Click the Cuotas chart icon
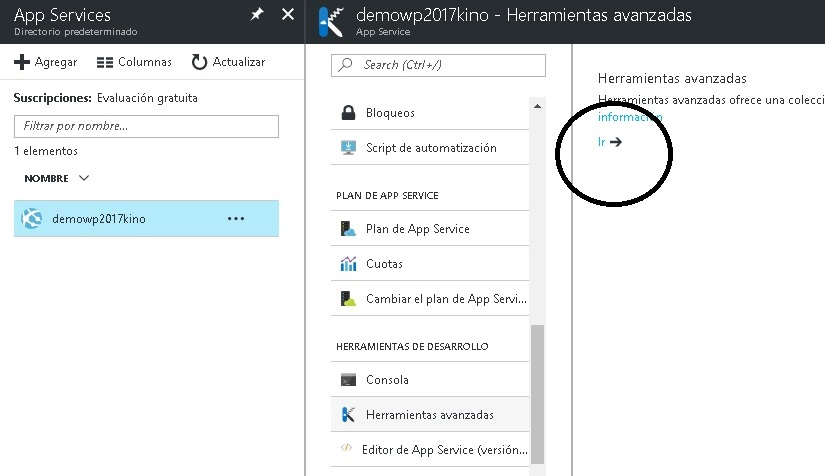This screenshot has width=825, height=476. [x=348, y=264]
